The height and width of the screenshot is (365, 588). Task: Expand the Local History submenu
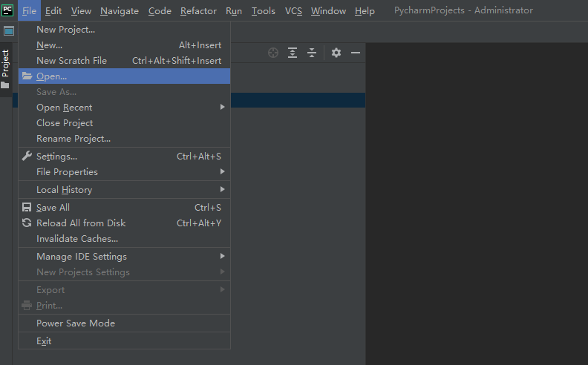pos(124,190)
